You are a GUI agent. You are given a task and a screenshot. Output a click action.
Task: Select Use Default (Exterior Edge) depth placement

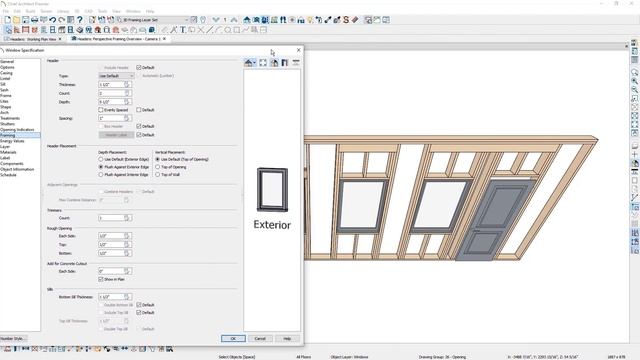(101, 159)
